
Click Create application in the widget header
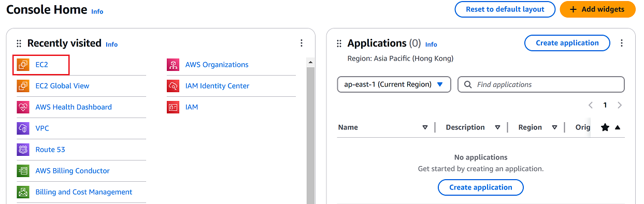pyautogui.click(x=567, y=43)
